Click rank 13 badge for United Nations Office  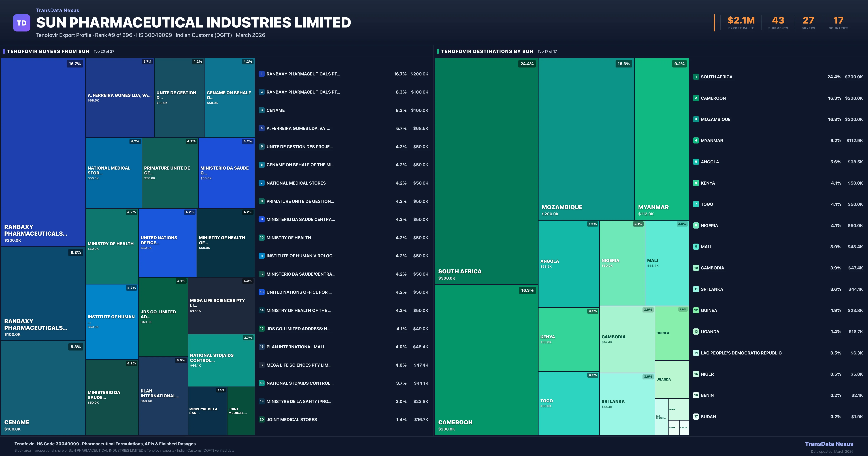[261, 292]
